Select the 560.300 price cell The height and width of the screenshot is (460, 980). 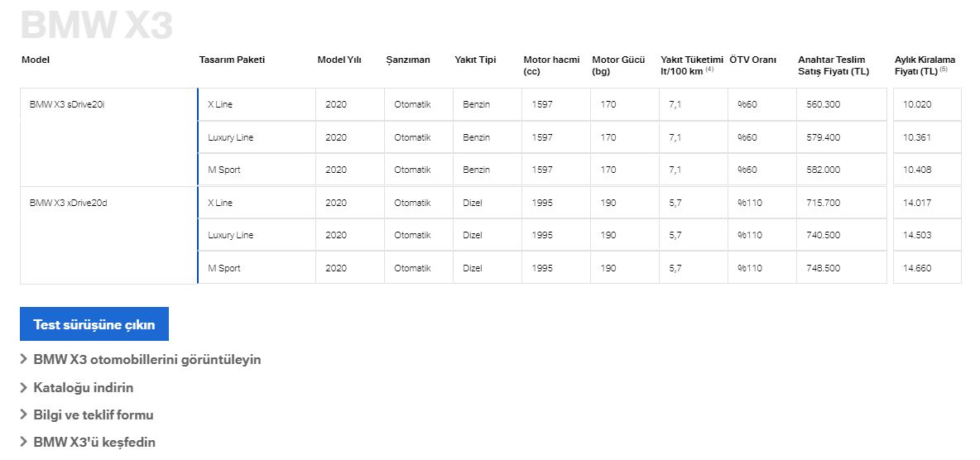[x=842, y=104]
